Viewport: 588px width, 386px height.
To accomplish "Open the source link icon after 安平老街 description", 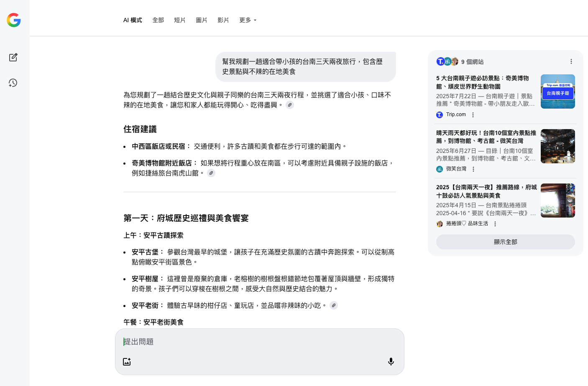I will click(x=333, y=305).
